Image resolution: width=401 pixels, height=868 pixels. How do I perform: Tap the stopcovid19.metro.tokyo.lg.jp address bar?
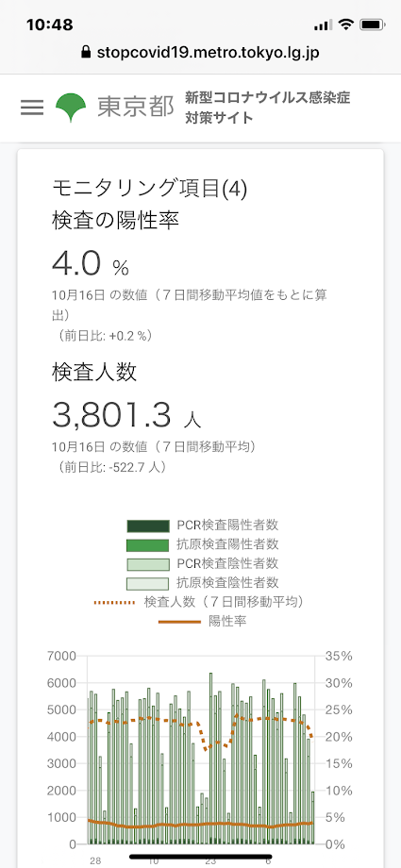[x=200, y=53]
